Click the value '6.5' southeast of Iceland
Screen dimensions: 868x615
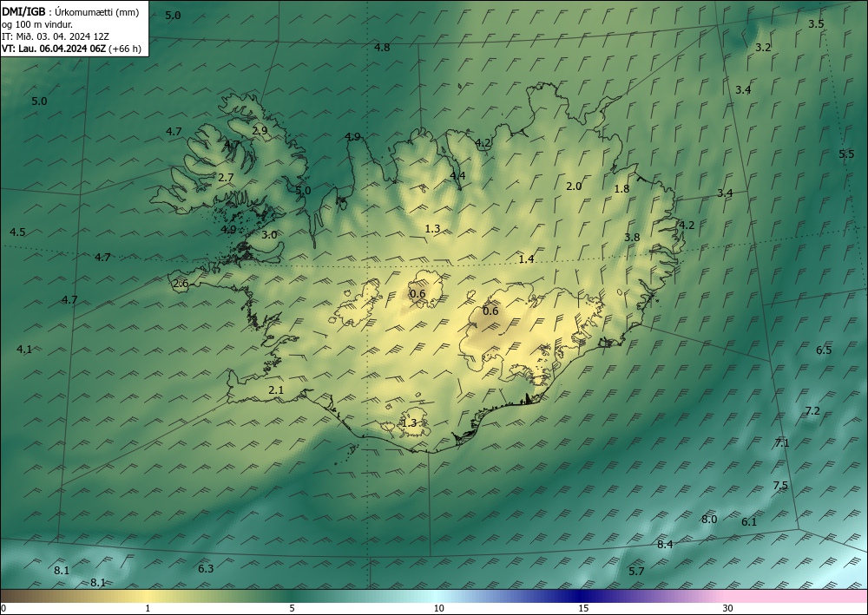tap(824, 350)
